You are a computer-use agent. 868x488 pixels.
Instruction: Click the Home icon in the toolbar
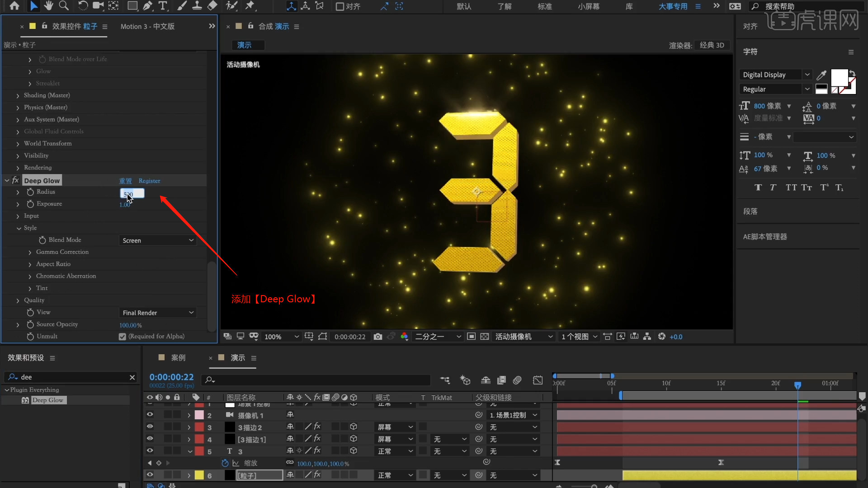coord(14,6)
